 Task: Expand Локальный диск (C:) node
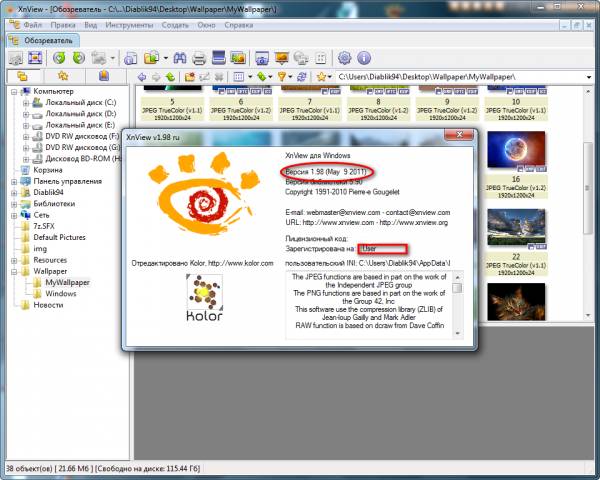pyautogui.click(x=25, y=103)
